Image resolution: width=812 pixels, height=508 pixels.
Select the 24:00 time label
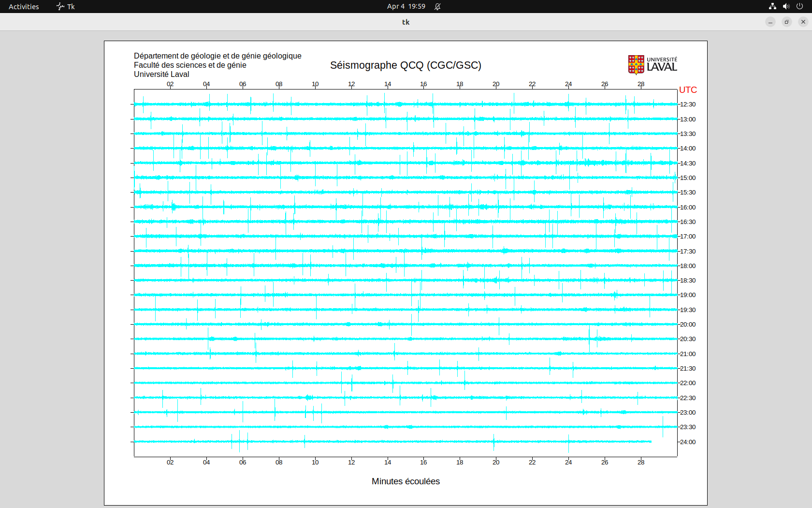[x=688, y=442]
